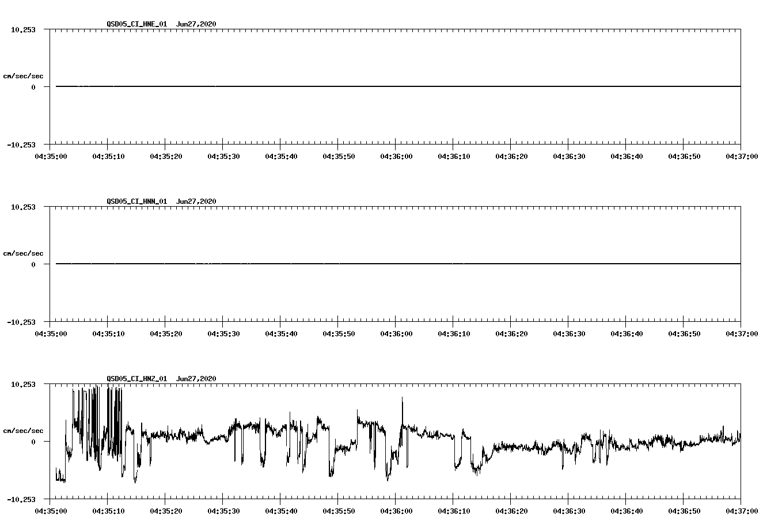
Task: Click 04:35:10 time label under HNZ plot
Action: [108, 511]
